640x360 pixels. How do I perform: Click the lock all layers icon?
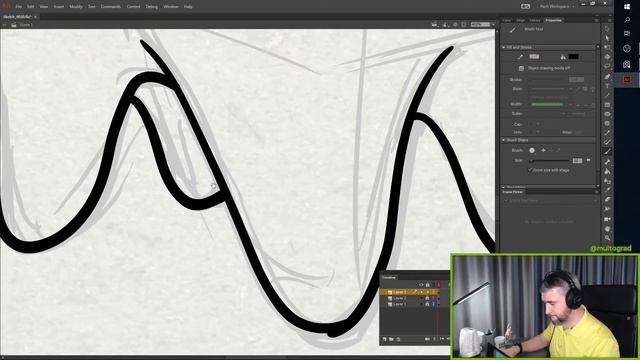tap(427, 284)
